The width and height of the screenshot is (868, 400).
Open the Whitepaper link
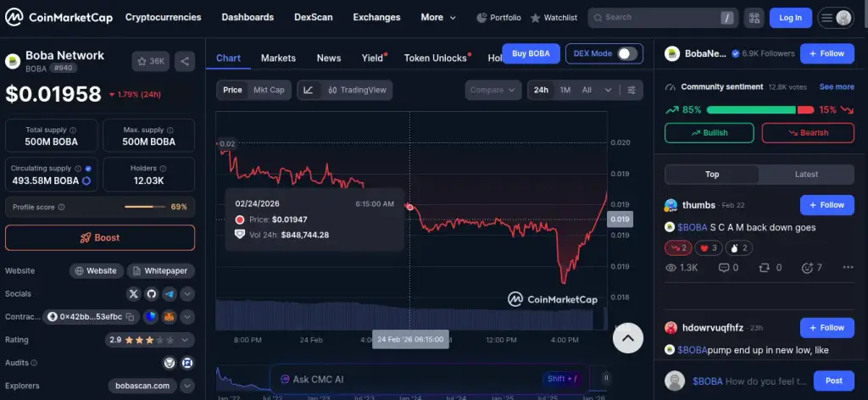tap(160, 271)
